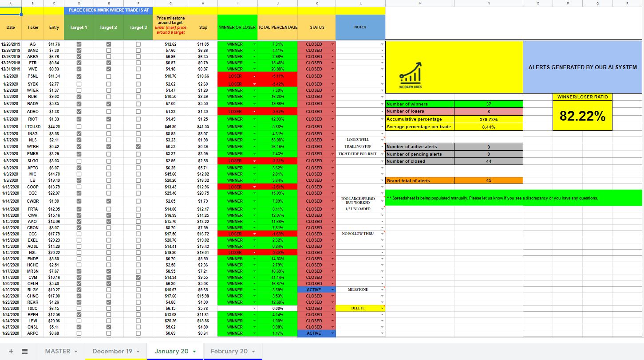Toggle the Target 1 checkbox for AG

pos(79,44)
